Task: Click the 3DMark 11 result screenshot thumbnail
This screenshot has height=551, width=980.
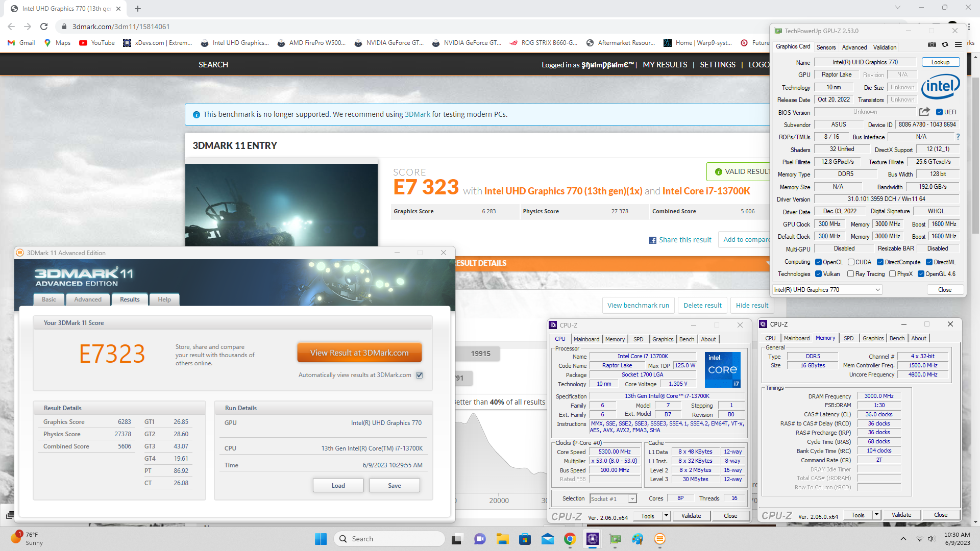Action: coord(281,205)
